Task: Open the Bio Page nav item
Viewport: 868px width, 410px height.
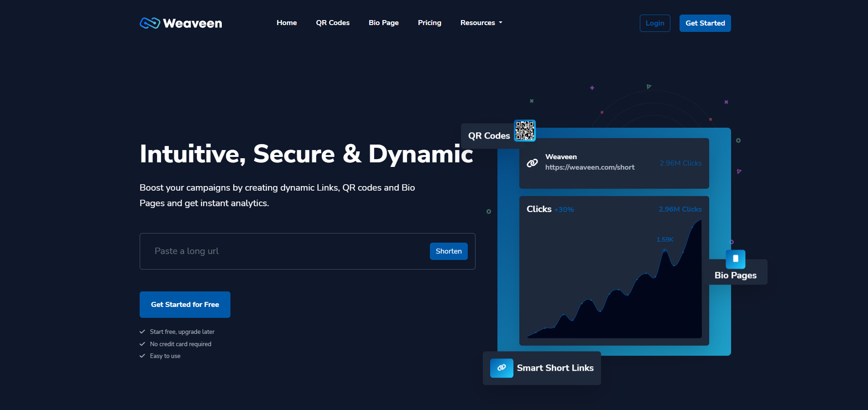Action: tap(384, 23)
